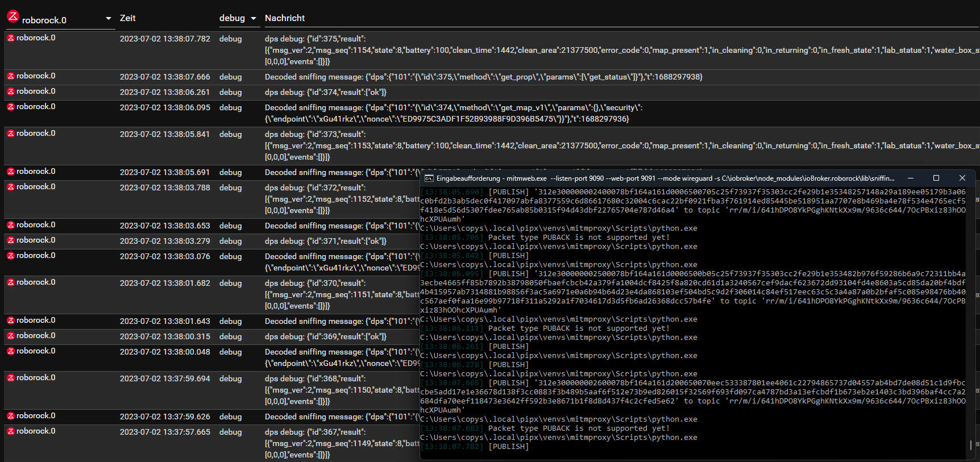
Task: Click roborock icon of the 13:38:03.788 row
Action: 11,187
